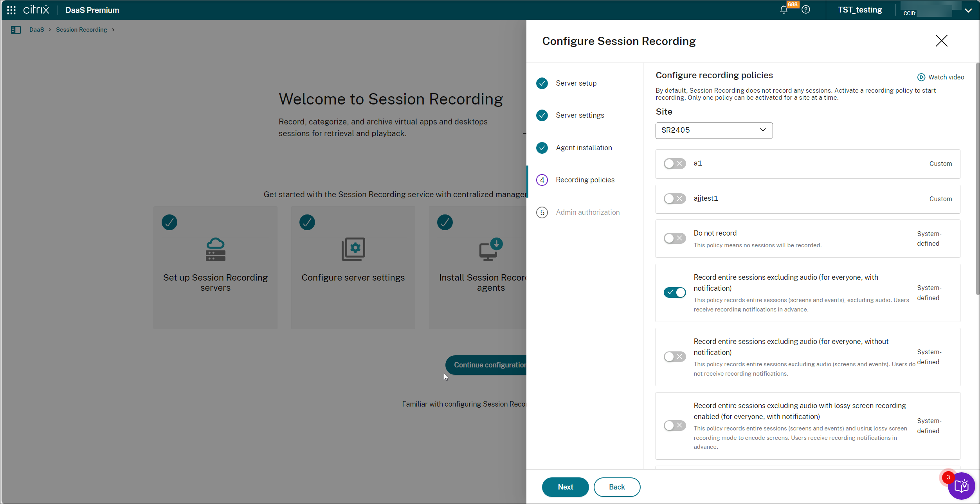Image resolution: width=980 pixels, height=504 pixels.
Task: Expand the account menu chevron
Action: 969,10
